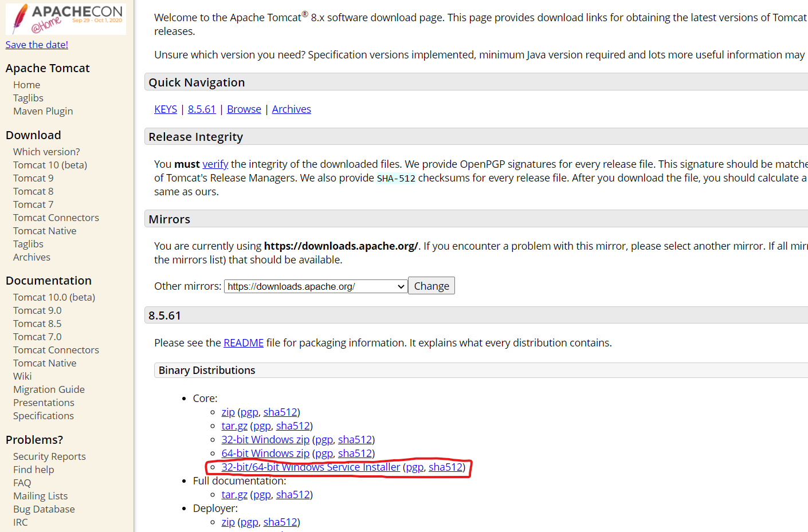
Task: Open Tomcat Native under Documentation
Action: (45, 363)
